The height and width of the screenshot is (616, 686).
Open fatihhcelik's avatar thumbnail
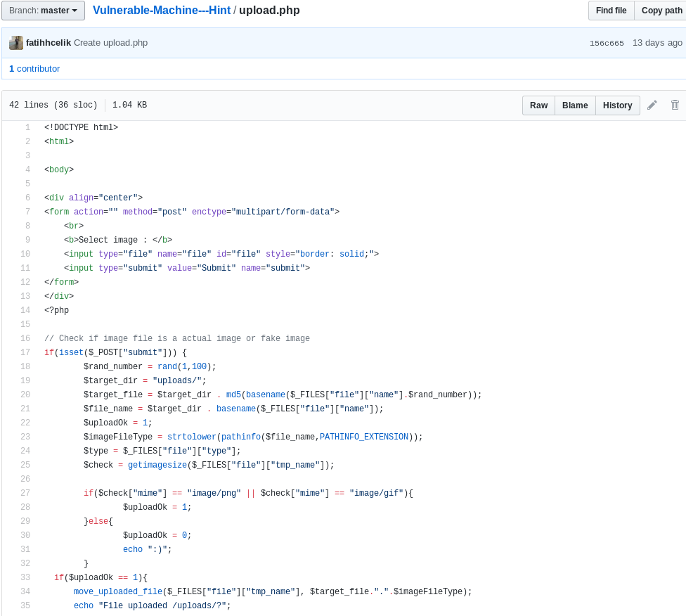point(16,43)
